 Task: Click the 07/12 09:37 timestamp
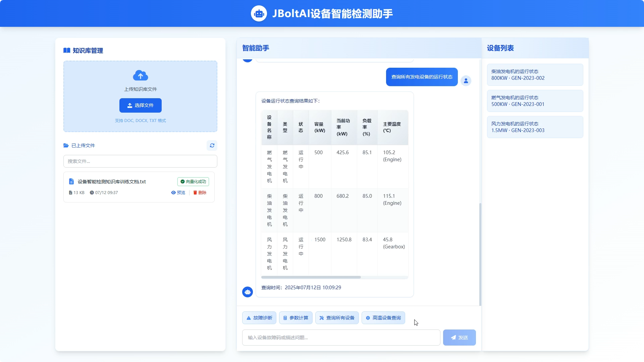(x=104, y=193)
